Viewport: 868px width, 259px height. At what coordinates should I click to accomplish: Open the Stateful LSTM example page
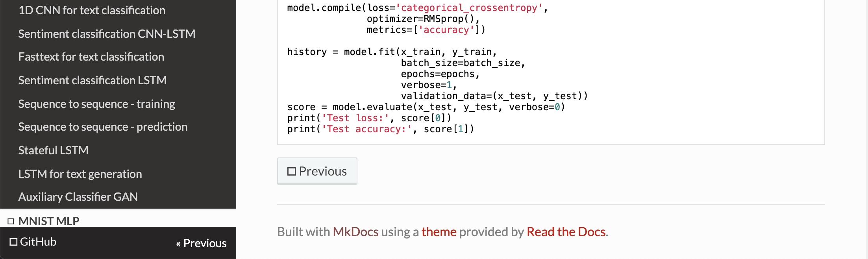point(53,150)
